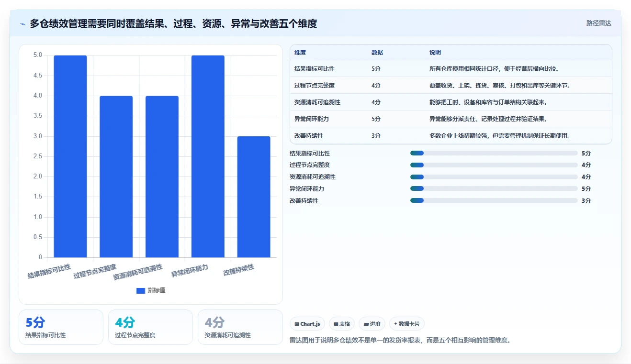The width and height of the screenshot is (631, 364).
Task: Click the 说明 table column header
Action: point(435,53)
